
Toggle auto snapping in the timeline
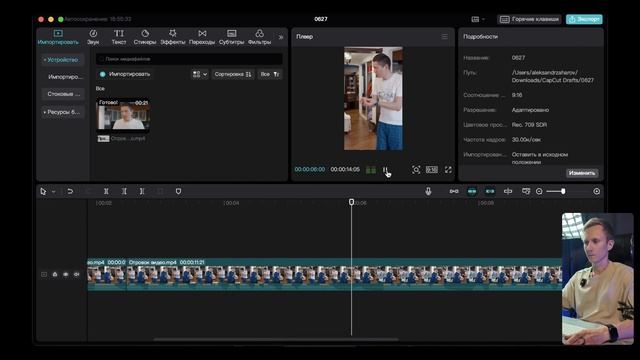tap(472, 191)
